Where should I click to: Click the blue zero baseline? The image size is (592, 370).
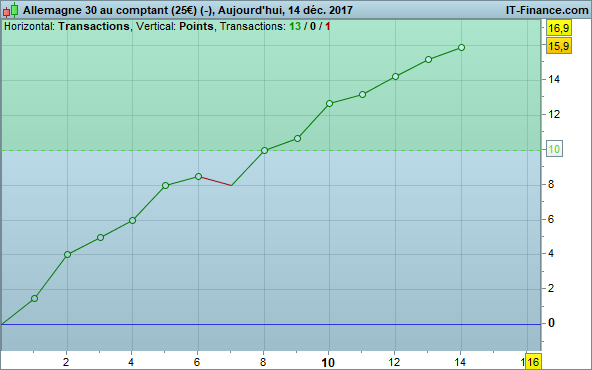pos(270,324)
